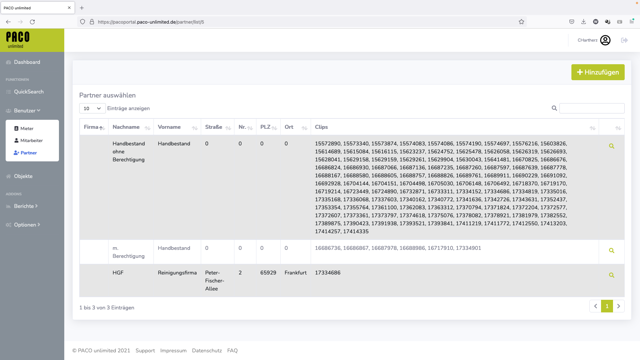This screenshot has width=640, height=360.
Task: Sort table by PLZ column
Action: click(x=268, y=127)
